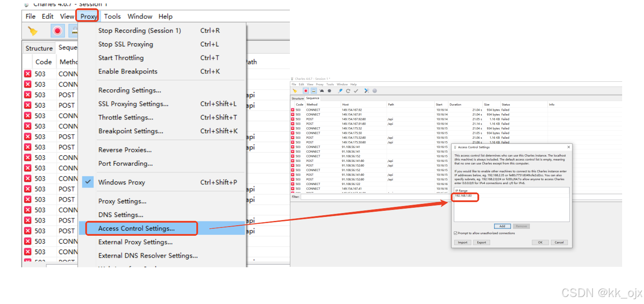Open the Proxy menu in left window

coord(89,16)
